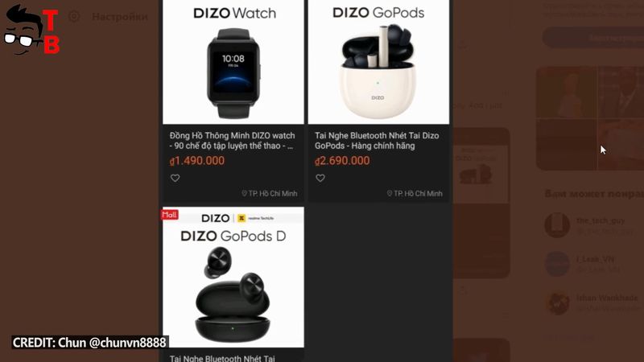Click the realme TechLife logo badge

tap(257, 218)
